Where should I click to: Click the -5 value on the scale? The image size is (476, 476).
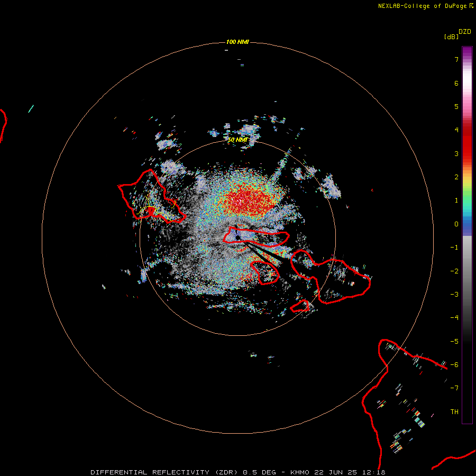tap(454, 342)
